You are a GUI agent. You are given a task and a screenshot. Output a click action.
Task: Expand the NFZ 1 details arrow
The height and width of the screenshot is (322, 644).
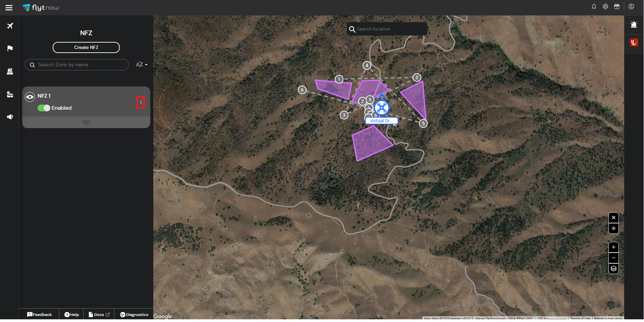(x=86, y=123)
